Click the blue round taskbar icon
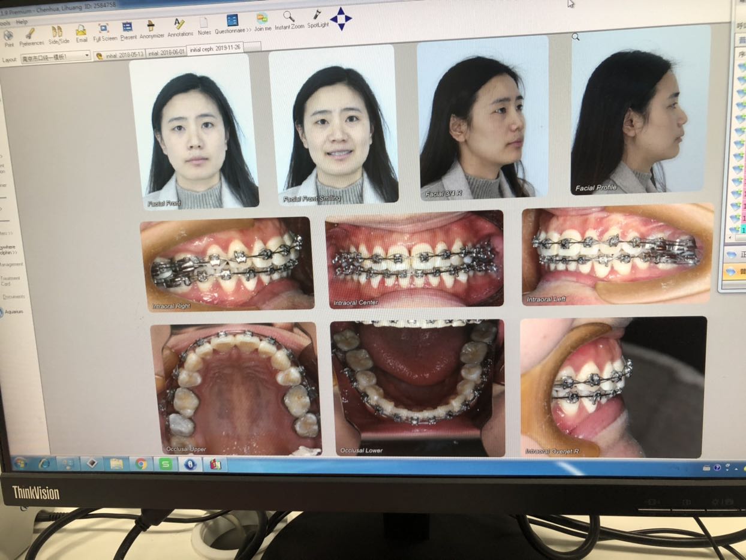This screenshot has width=746, height=560. tap(189, 464)
